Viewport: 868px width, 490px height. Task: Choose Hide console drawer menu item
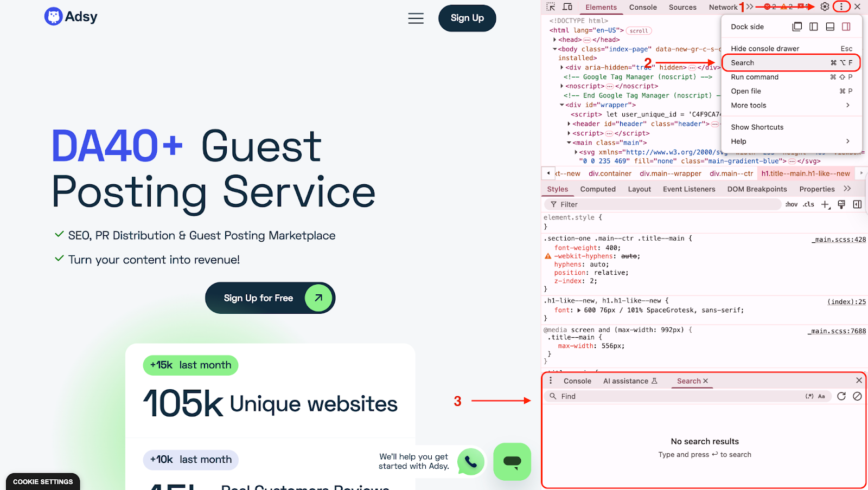coord(792,49)
